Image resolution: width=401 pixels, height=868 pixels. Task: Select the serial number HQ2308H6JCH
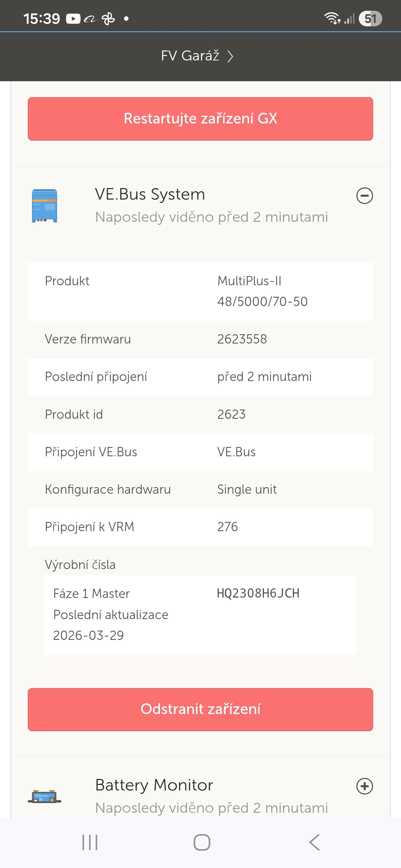(258, 593)
